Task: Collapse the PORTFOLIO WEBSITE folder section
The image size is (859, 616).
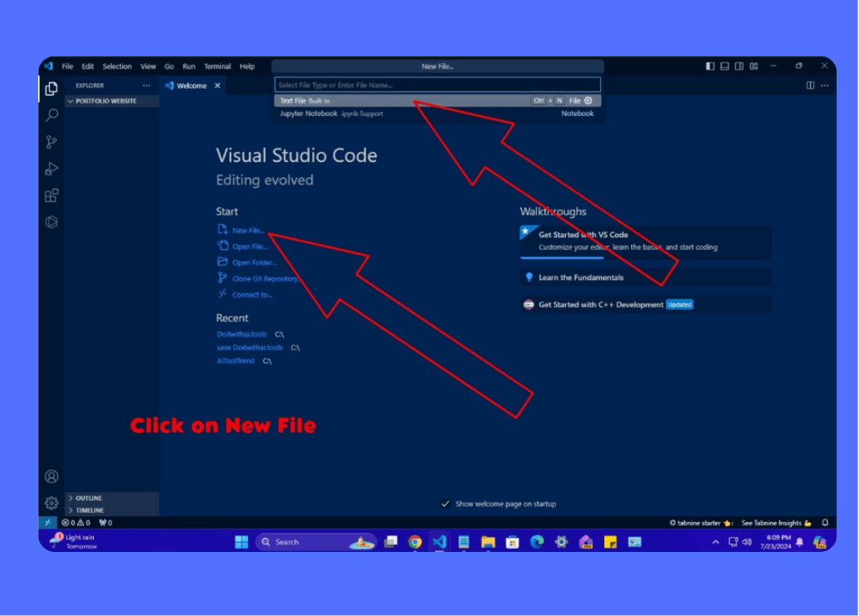Action: point(112,101)
